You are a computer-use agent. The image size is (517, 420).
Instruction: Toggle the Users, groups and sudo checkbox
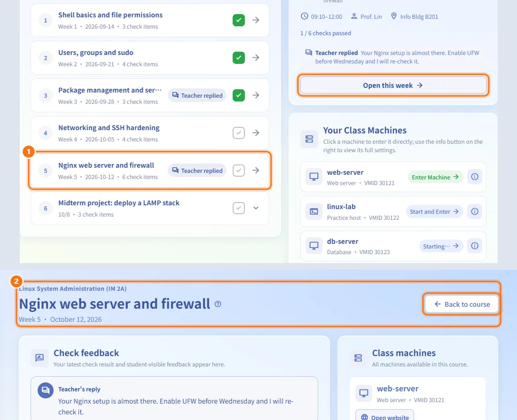click(x=239, y=58)
